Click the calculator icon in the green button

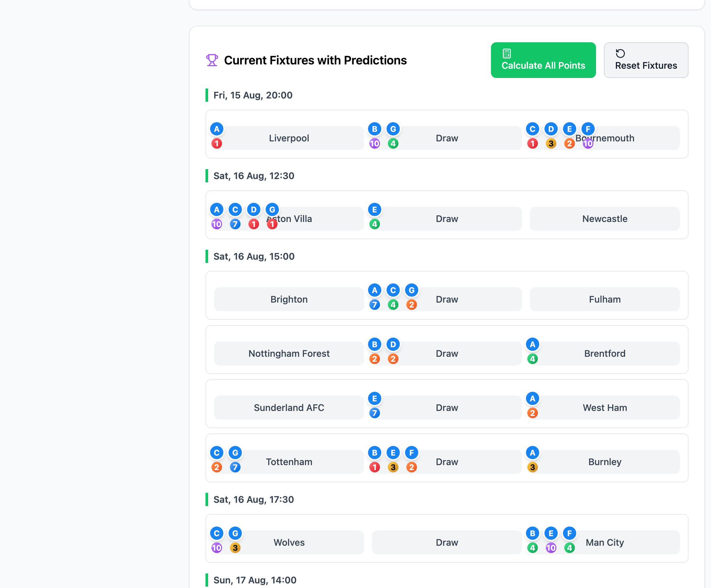coord(506,54)
